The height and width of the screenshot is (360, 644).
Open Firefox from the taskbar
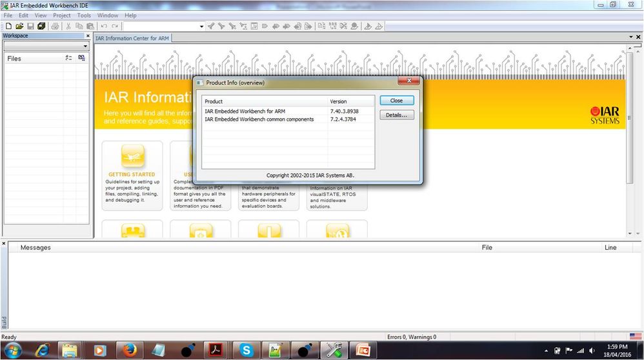coord(129,350)
